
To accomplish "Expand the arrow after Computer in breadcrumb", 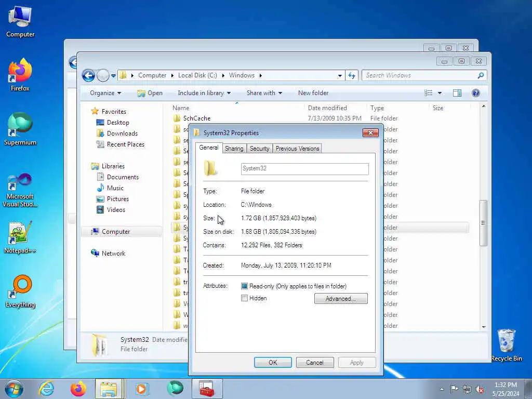I will [x=172, y=75].
